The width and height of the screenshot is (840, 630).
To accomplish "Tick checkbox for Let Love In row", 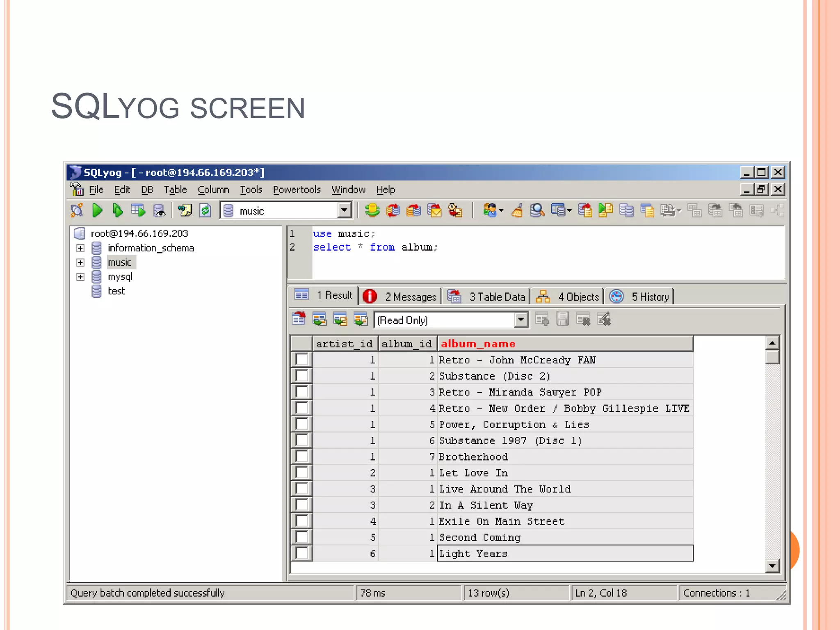I will [x=302, y=472].
